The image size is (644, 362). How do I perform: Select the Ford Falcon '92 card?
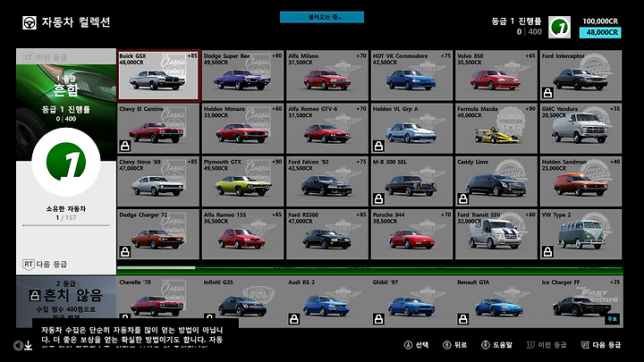(327, 181)
